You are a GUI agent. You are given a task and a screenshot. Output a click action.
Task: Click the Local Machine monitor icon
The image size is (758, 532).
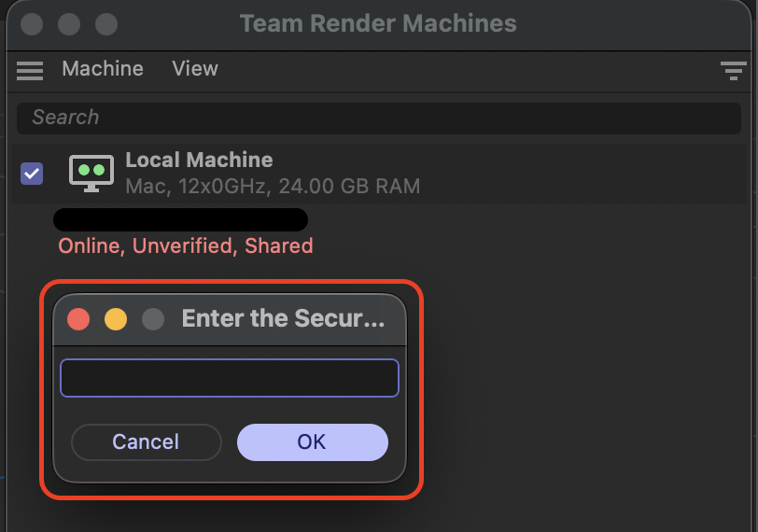tap(91, 173)
